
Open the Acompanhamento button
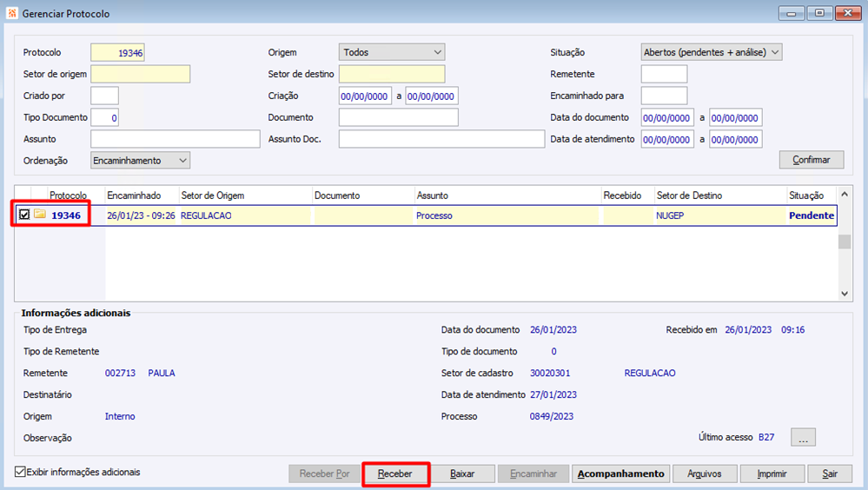coord(620,474)
